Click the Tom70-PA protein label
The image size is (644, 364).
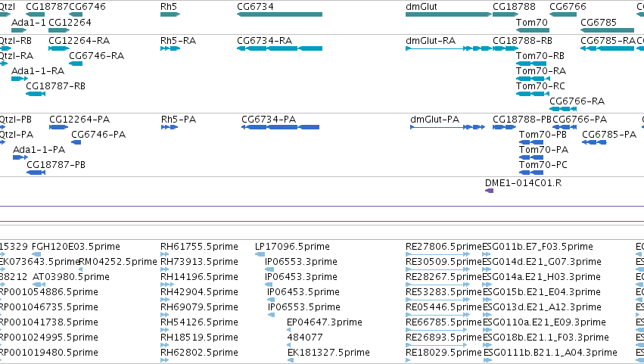pos(543,150)
